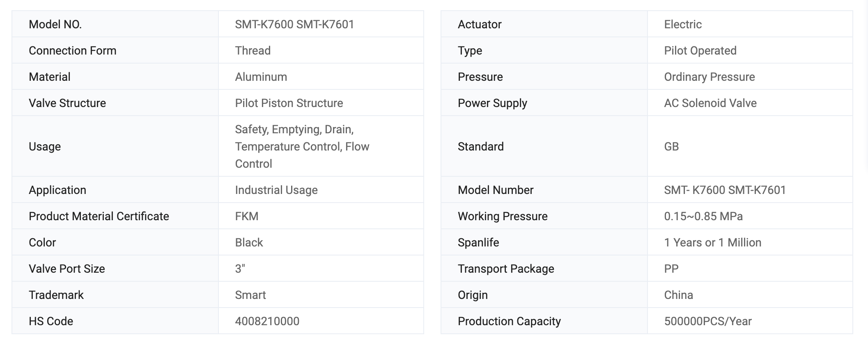Image resolution: width=868 pixels, height=342 pixels.
Task: Select the Industrial Usage application value
Action: (276, 190)
